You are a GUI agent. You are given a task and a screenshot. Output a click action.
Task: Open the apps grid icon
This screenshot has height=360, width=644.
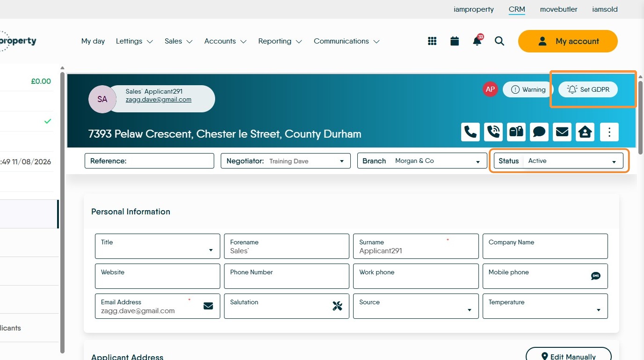pos(432,41)
